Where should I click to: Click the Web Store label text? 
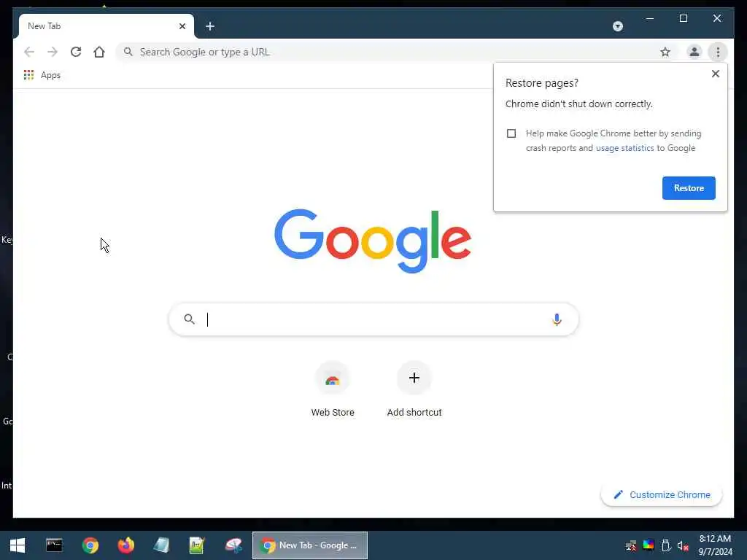tap(333, 413)
